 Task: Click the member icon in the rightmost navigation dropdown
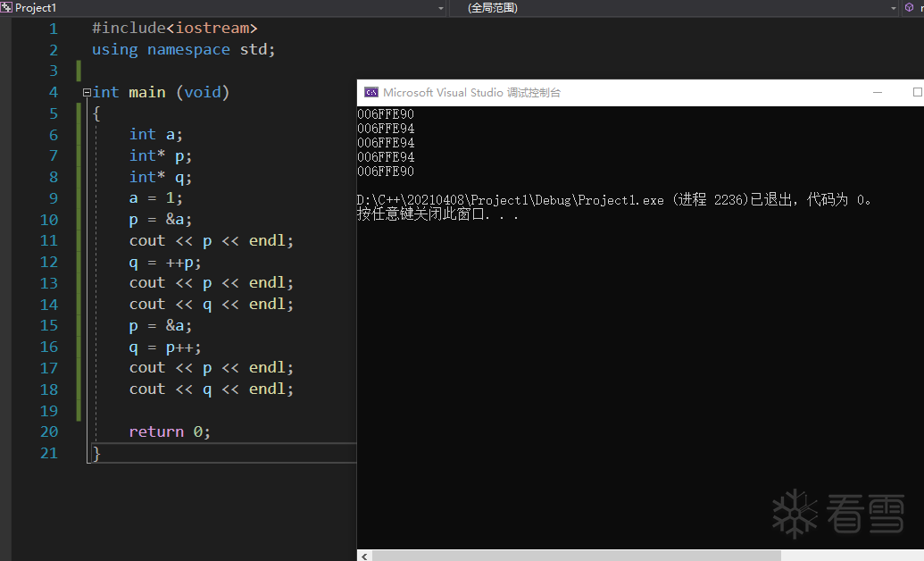909,8
